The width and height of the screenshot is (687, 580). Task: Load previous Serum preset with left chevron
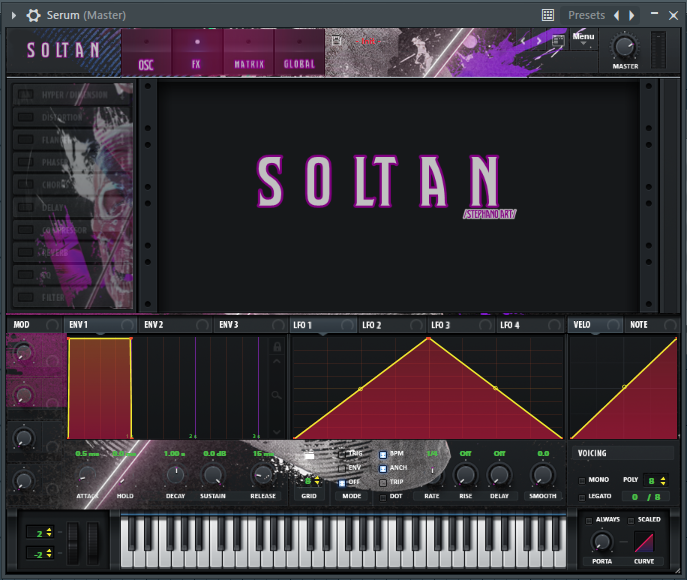(523, 41)
